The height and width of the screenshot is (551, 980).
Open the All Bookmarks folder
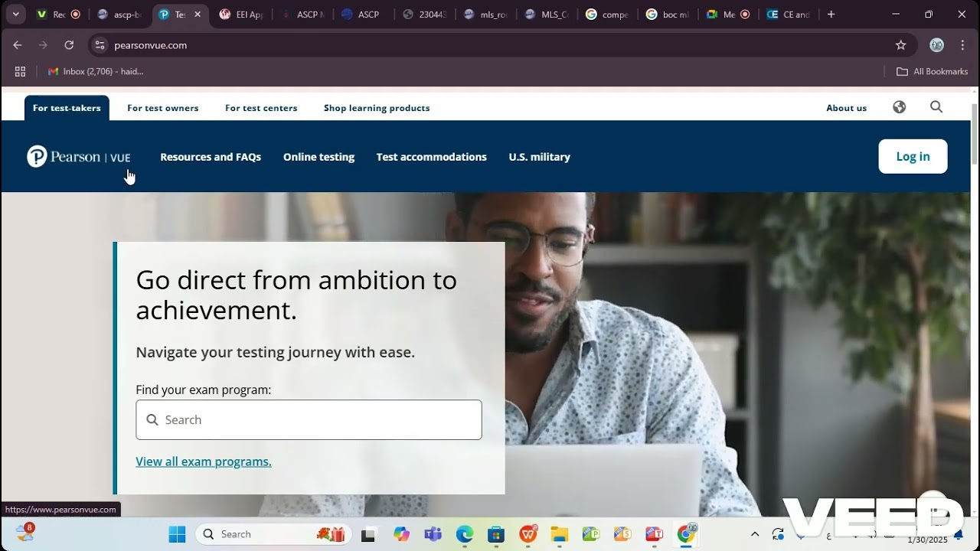point(933,71)
